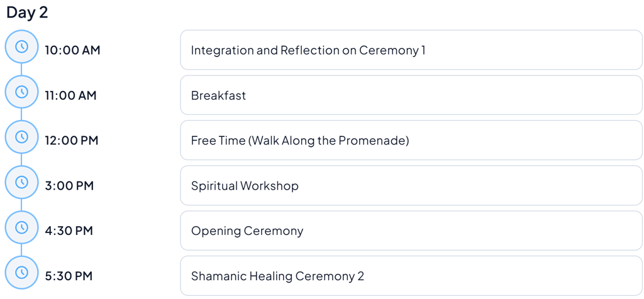Click the 5:30 PM time label
This screenshot has height=299, width=644.
pyautogui.click(x=69, y=276)
